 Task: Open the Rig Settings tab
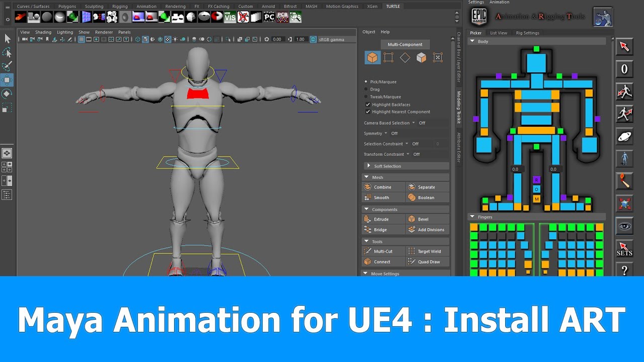(x=528, y=33)
